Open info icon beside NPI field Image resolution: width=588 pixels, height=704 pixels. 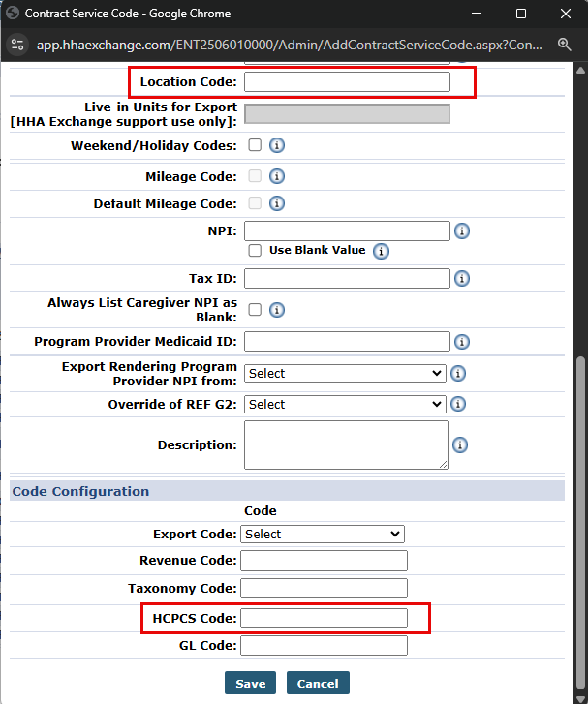462,231
